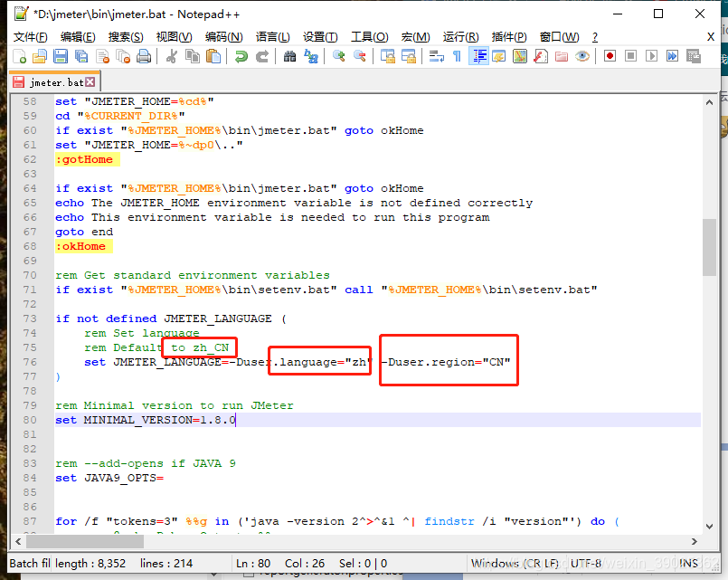Print the document with the printer icon
The image size is (728, 580).
(144, 57)
